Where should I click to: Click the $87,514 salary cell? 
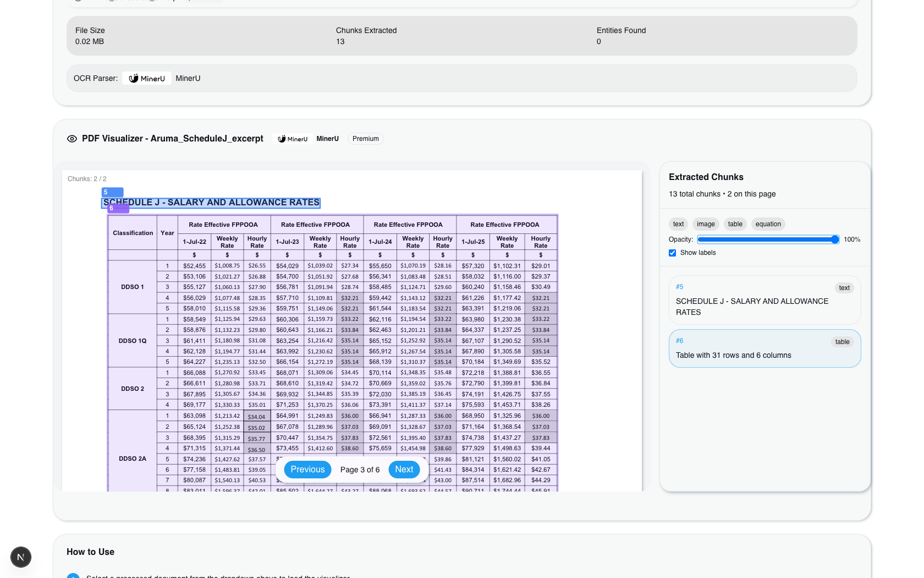473,481
